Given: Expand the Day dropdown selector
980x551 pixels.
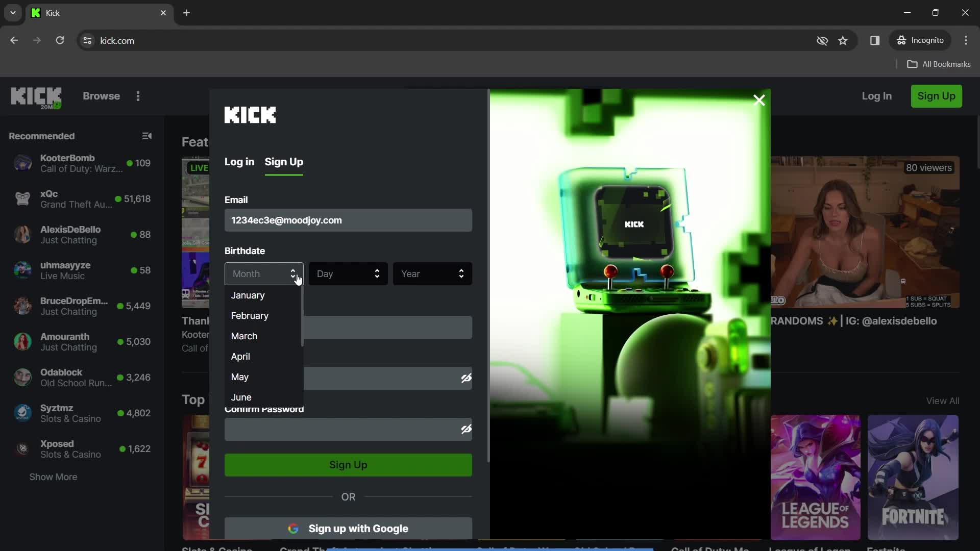Looking at the screenshot, I should coord(348,274).
